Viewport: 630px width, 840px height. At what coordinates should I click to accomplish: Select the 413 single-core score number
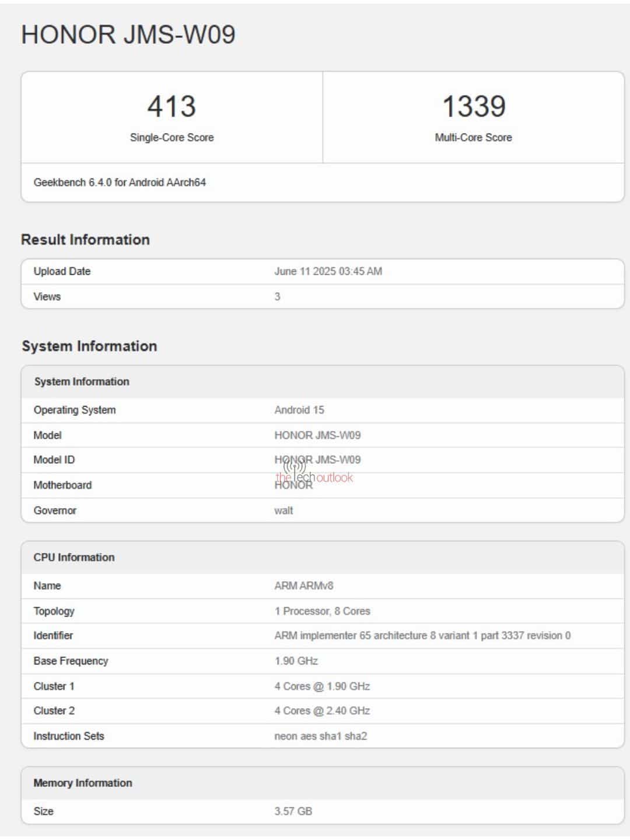(x=171, y=106)
